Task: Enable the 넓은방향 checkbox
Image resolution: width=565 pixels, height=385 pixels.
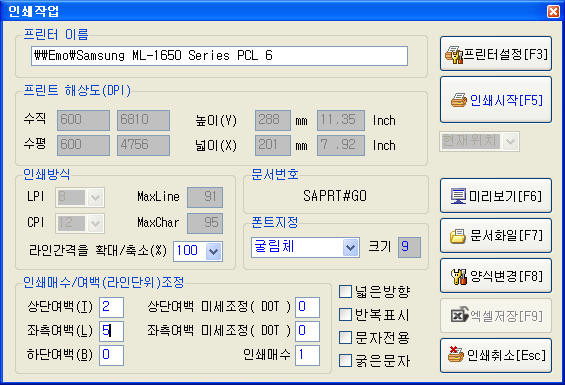Action: [345, 292]
